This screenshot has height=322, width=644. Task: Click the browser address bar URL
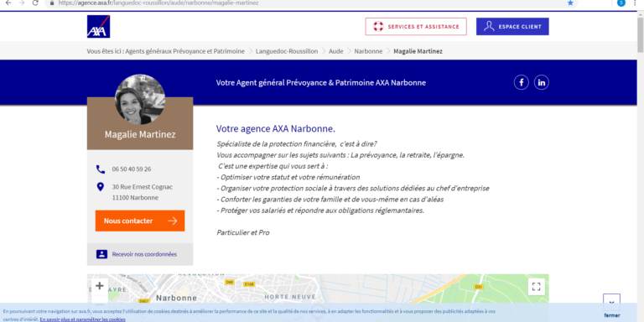click(x=158, y=3)
